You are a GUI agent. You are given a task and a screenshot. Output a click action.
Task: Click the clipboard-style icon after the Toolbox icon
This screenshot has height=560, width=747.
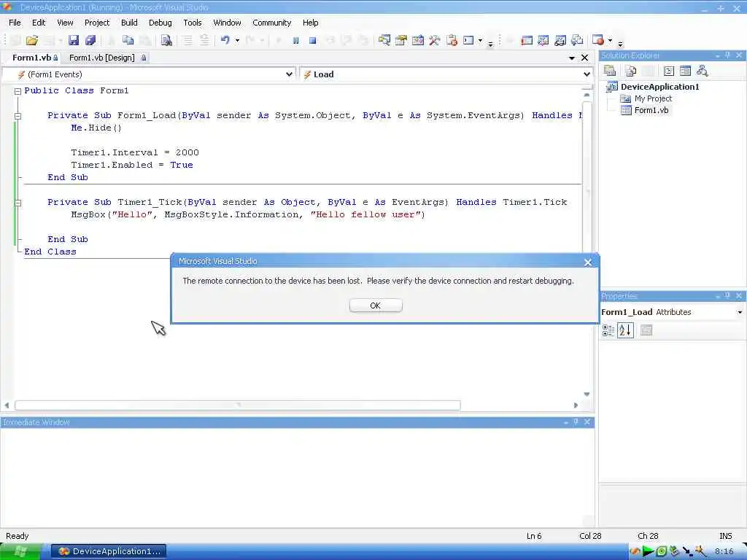pyautogui.click(x=452, y=41)
